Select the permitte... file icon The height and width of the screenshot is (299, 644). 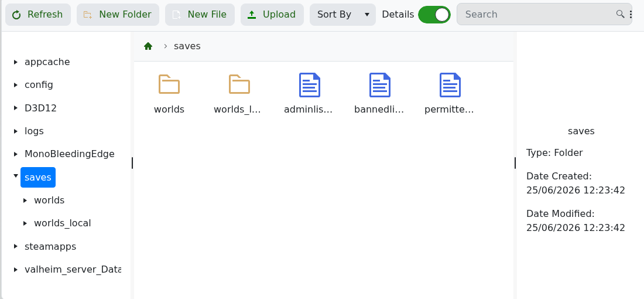coord(450,85)
